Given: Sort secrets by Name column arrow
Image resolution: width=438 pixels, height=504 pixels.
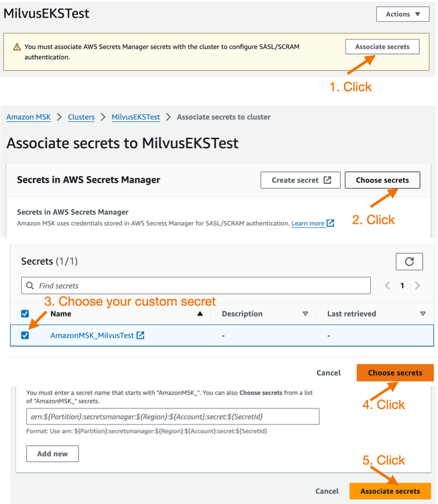Looking at the screenshot, I should pos(200,314).
